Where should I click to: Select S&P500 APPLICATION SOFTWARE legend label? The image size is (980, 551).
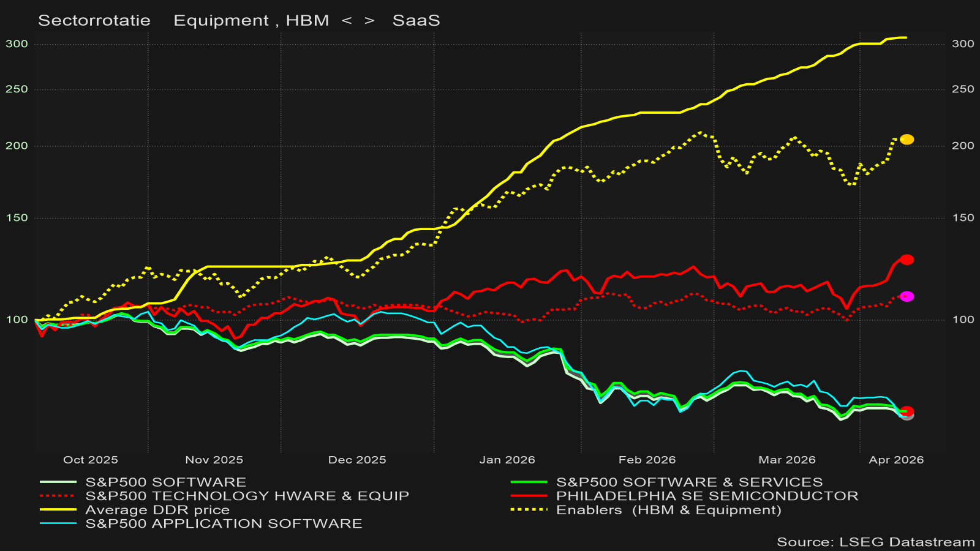pyautogui.click(x=224, y=523)
